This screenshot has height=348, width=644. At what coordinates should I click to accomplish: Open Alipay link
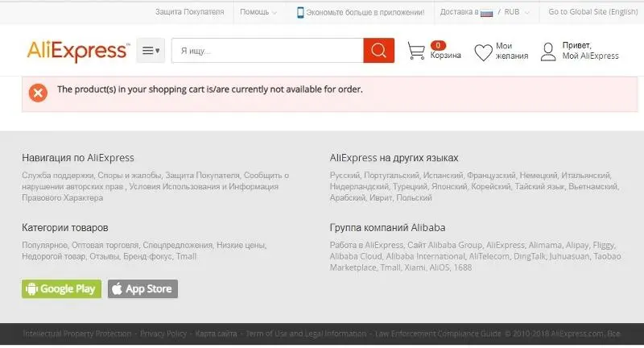577,245
